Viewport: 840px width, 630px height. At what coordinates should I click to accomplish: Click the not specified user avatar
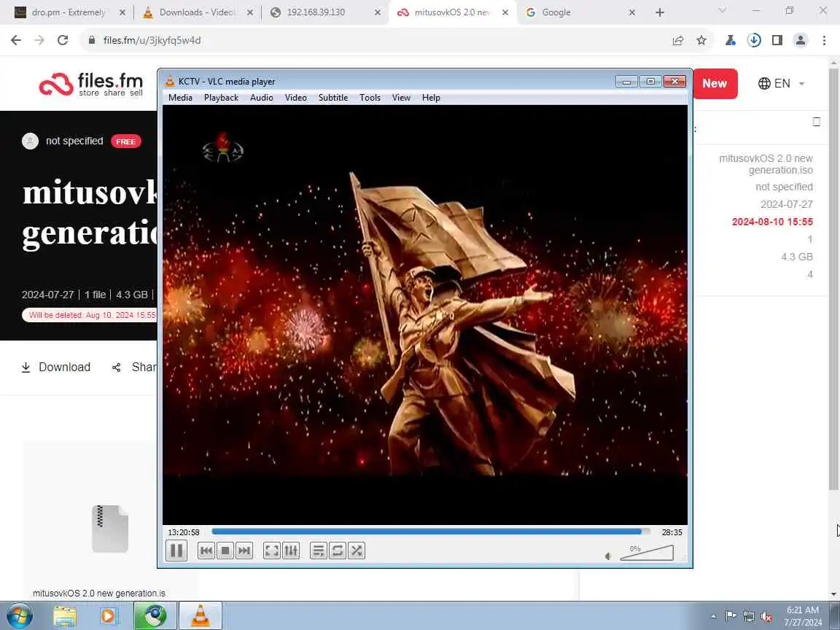pos(30,141)
